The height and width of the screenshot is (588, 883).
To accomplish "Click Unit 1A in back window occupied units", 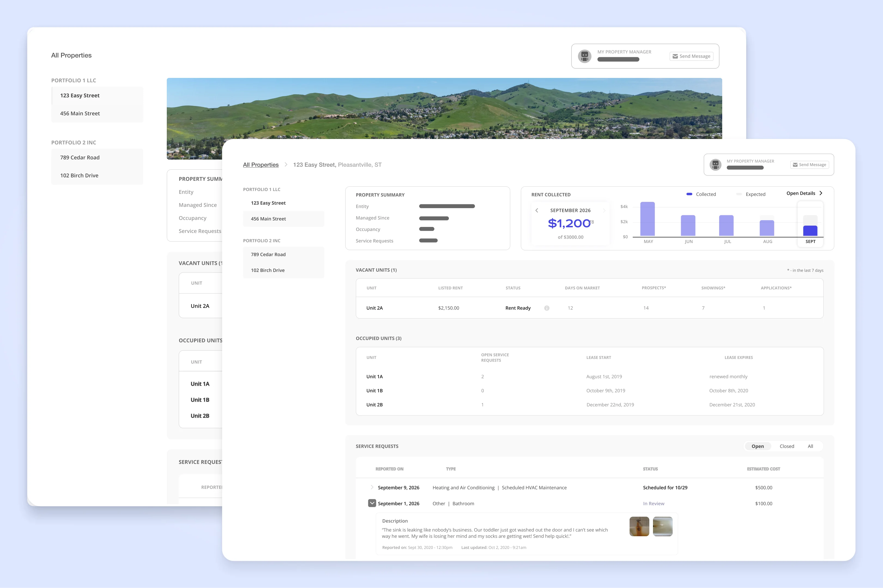I will point(200,384).
